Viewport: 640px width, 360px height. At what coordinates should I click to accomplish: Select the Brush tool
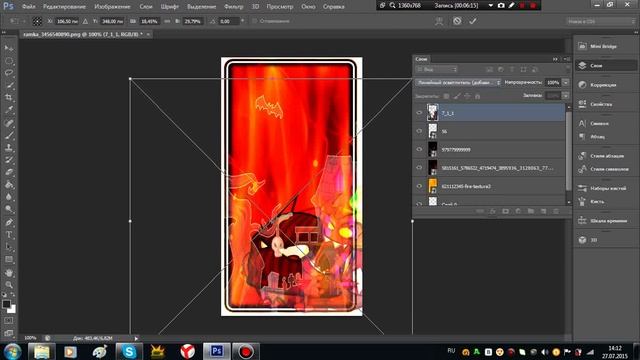[9, 135]
